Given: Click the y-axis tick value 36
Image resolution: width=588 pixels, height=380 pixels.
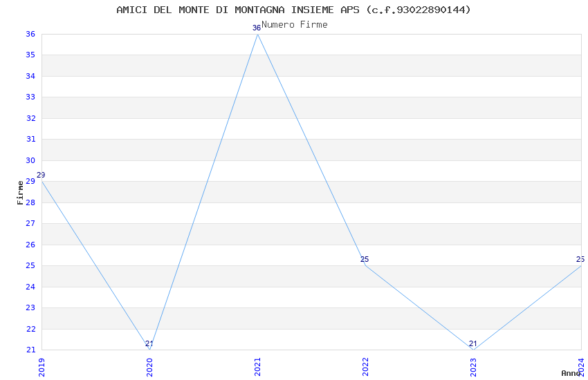Looking at the screenshot, I should pyautogui.click(x=30, y=34).
